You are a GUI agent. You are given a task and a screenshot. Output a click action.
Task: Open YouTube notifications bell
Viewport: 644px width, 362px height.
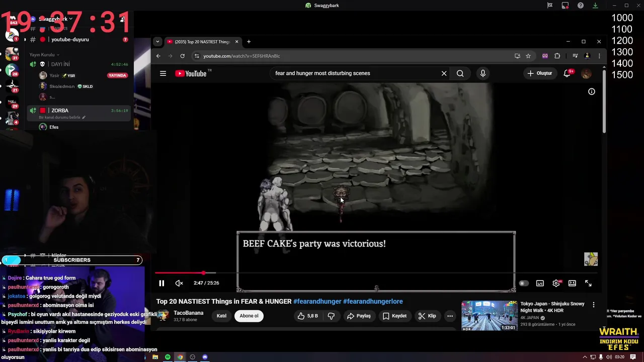tap(567, 73)
